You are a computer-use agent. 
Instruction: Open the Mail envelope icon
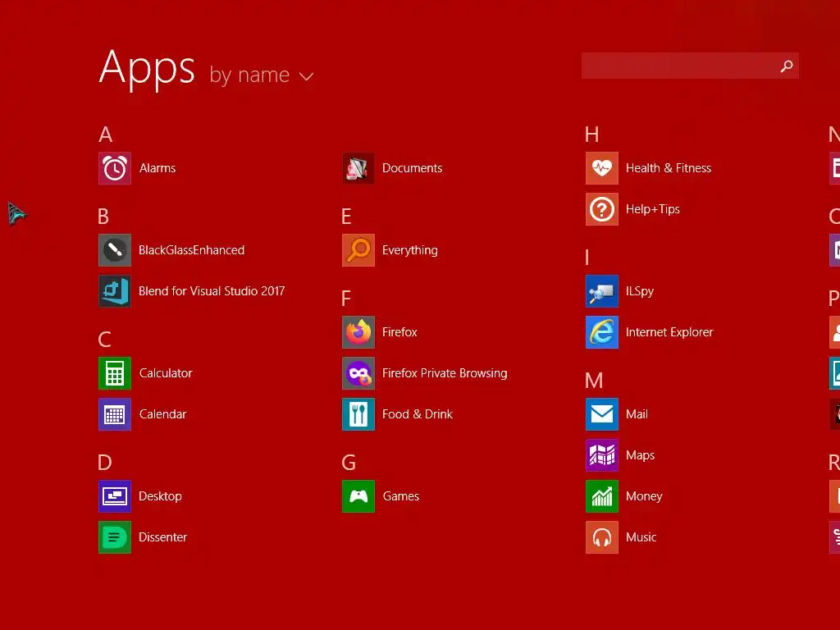602,414
